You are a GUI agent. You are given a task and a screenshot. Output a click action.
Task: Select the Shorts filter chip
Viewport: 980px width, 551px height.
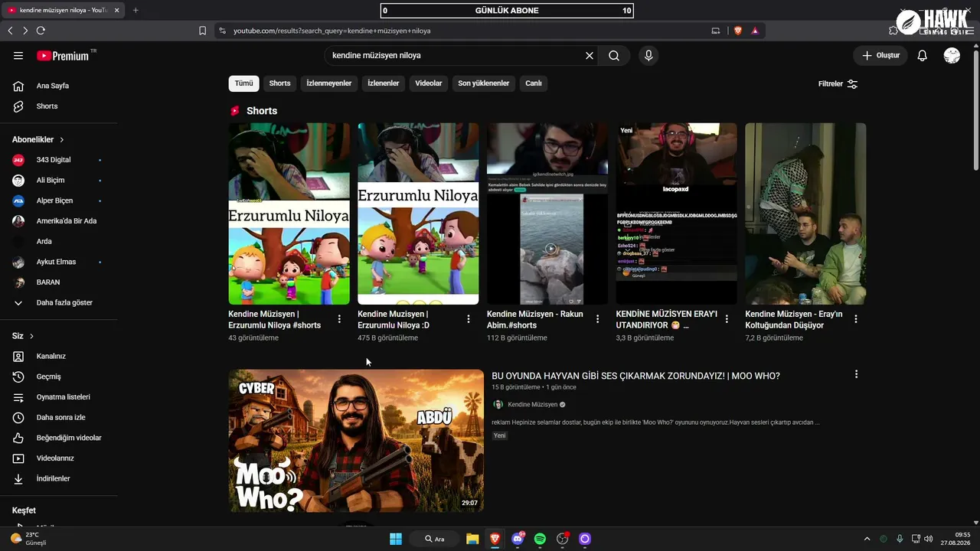click(279, 83)
